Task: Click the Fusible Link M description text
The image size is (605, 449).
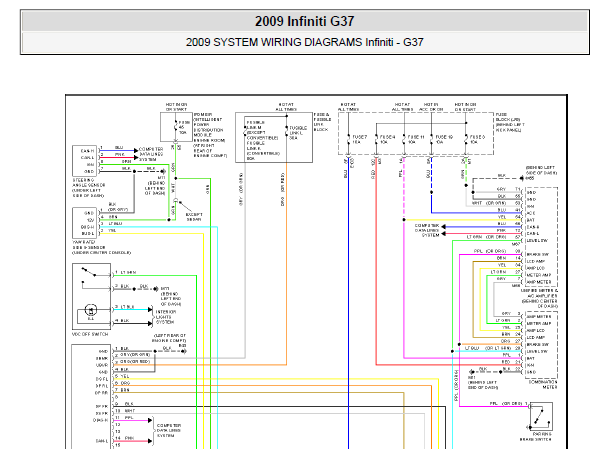Action: (x=263, y=140)
